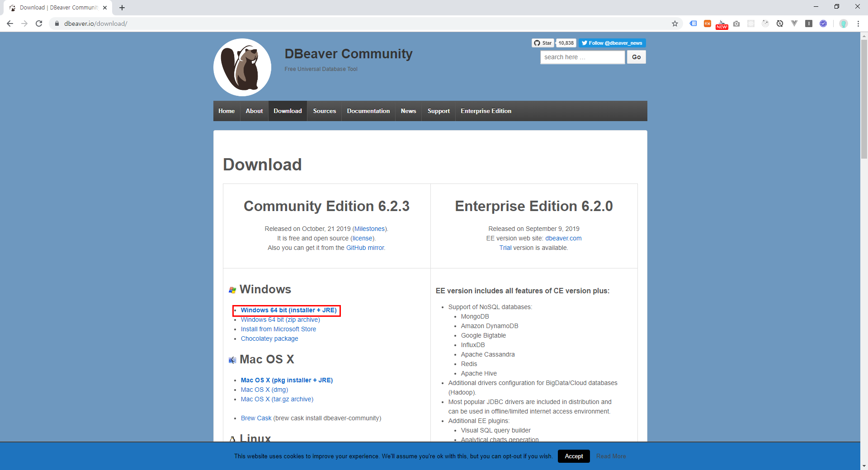This screenshot has width=868, height=470.
Task: Open the license link
Action: [363, 238]
